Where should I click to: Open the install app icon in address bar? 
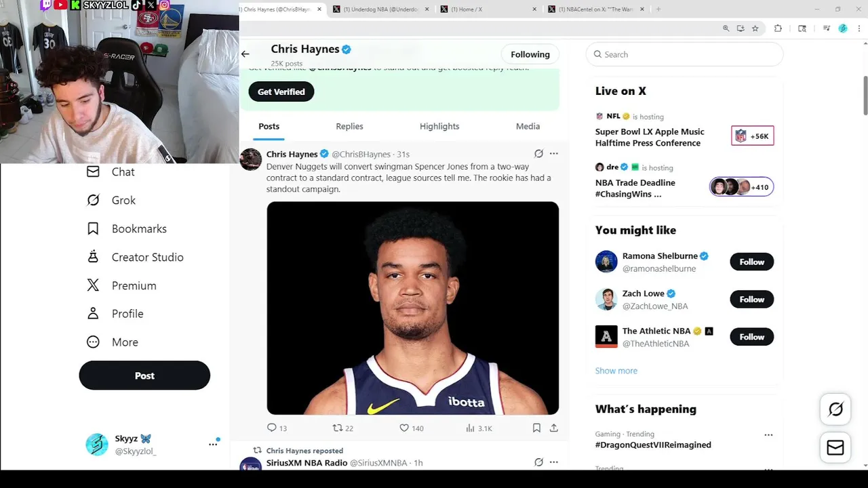coord(741,28)
